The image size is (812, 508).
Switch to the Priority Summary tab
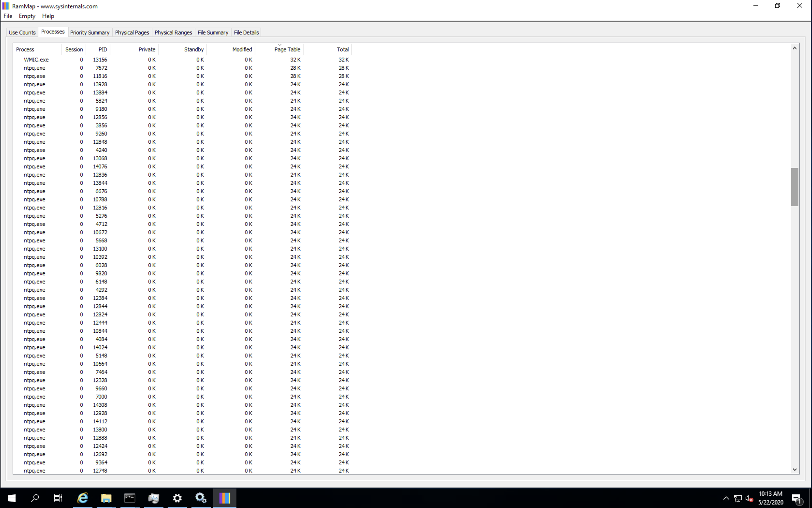tap(90, 33)
